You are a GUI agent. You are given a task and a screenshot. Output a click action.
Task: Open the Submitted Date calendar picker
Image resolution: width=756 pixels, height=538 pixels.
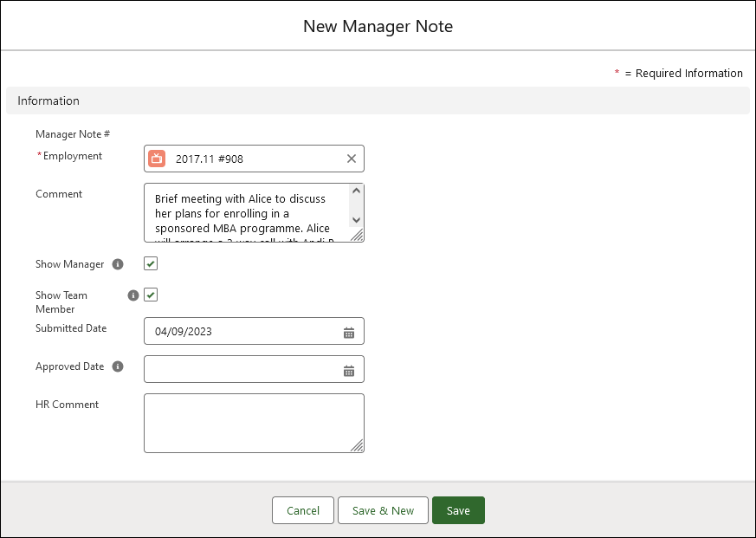coord(349,332)
